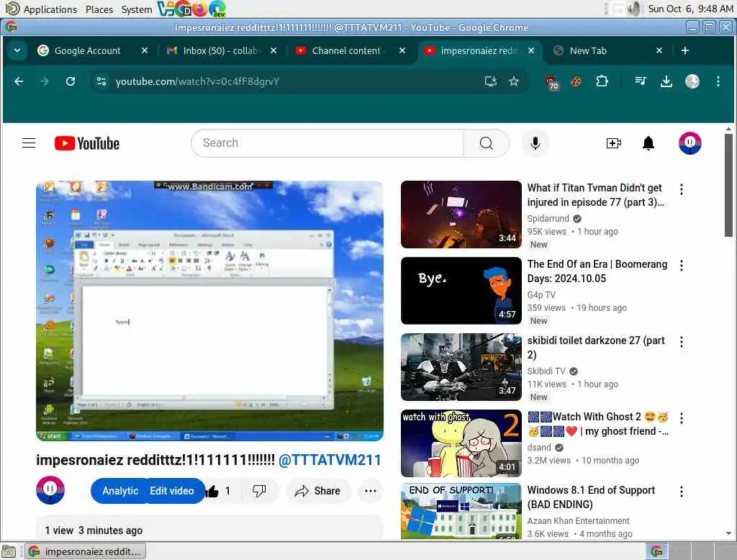Image resolution: width=737 pixels, height=560 pixels.
Task: Open the Create video camera icon
Action: click(x=613, y=143)
